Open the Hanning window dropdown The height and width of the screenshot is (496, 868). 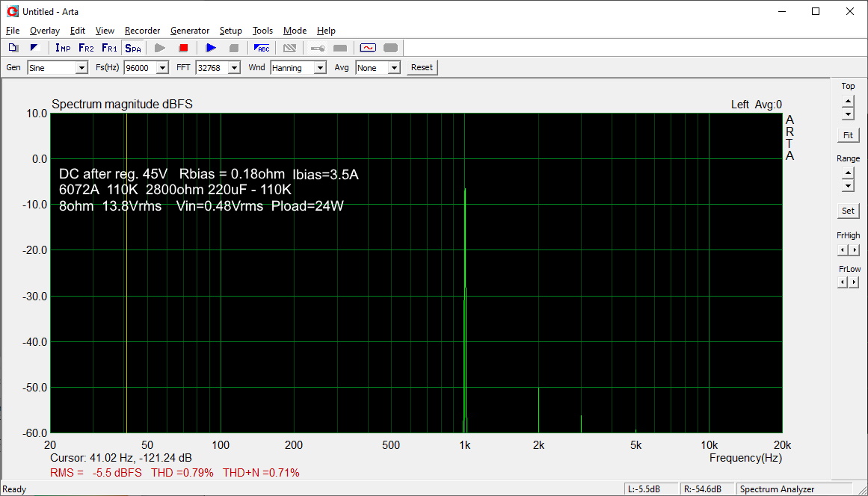[x=320, y=68]
